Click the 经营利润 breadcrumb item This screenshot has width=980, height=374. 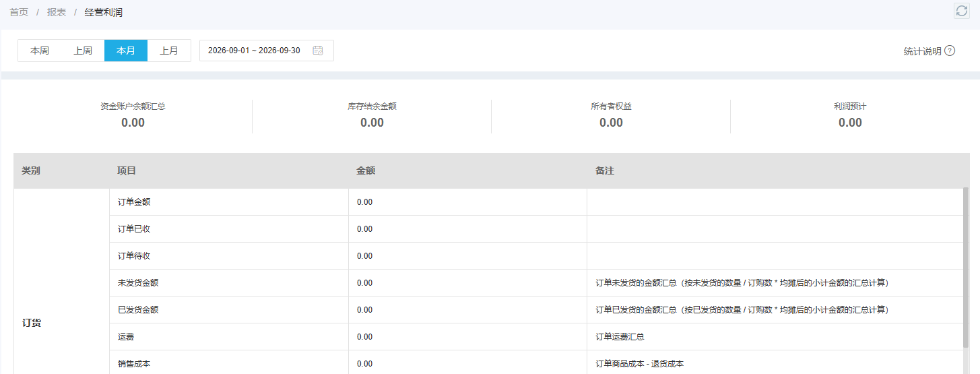104,12
